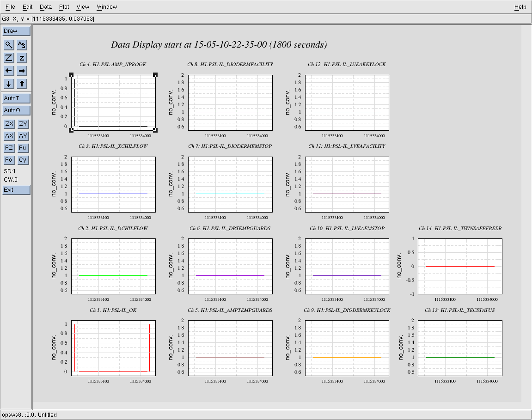Image resolution: width=532 pixels, height=420 pixels.
Task: Select the Ch 7 H1:PSL-IL_DIODERMEMSTOP graph
Action: [x=230, y=184]
